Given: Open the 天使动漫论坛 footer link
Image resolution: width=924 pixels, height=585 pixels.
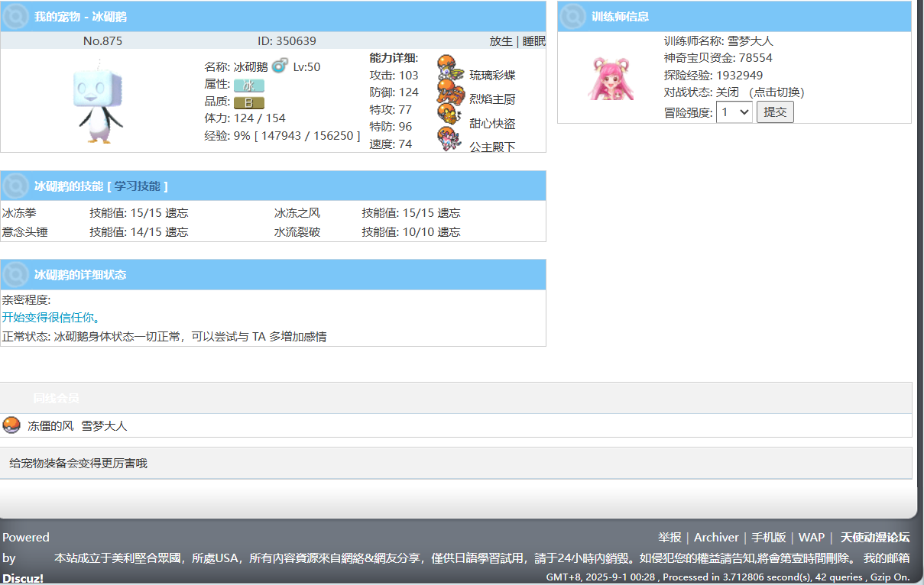Looking at the screenshot, I should 875,538.
